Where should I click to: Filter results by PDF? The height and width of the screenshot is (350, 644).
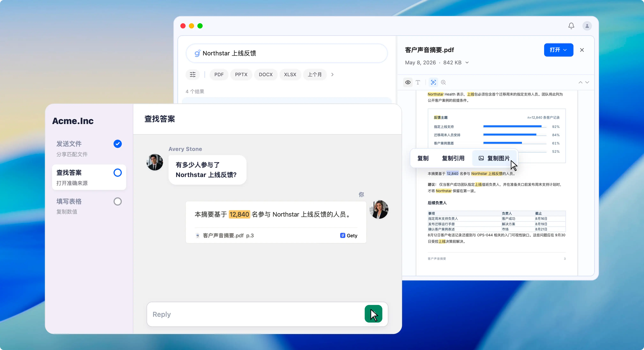[219, 74]
